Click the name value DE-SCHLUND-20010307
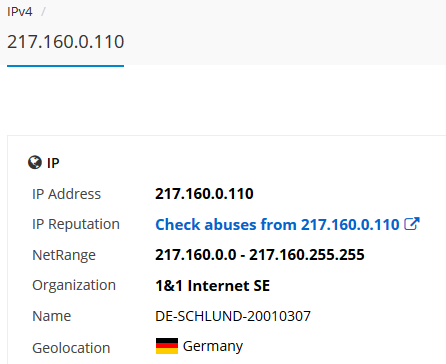The width and height of the screenshot is (446, 364). (233, 316)
